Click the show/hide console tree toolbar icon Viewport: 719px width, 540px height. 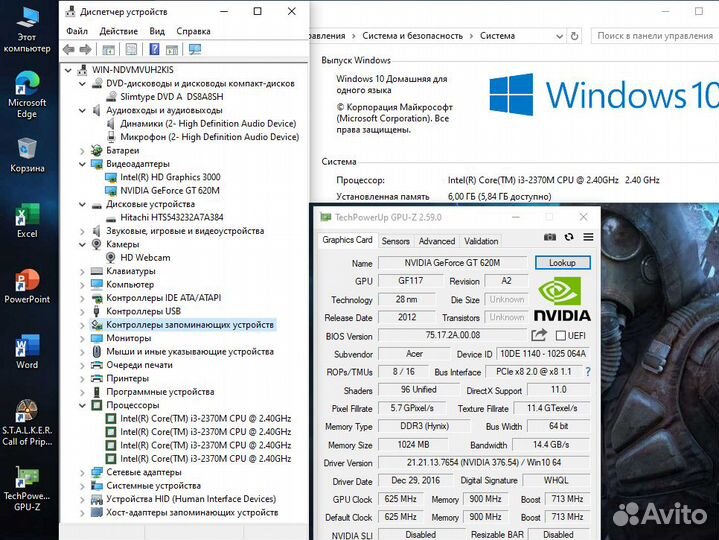[109, 50]
